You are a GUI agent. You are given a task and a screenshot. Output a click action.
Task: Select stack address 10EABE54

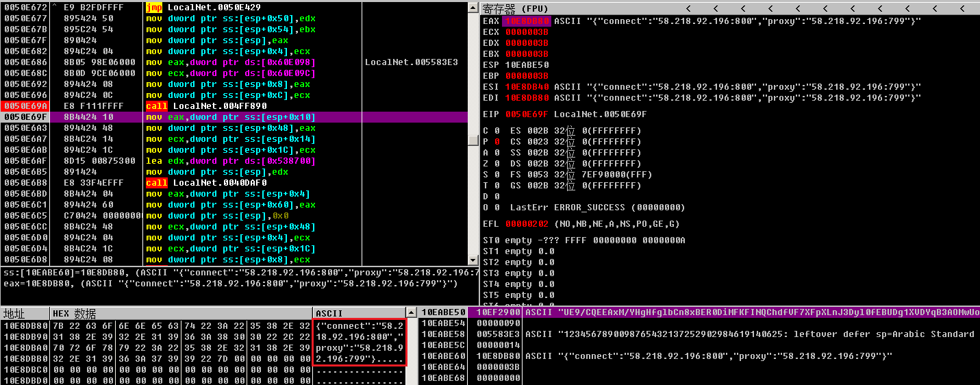(x=443, y=323)
